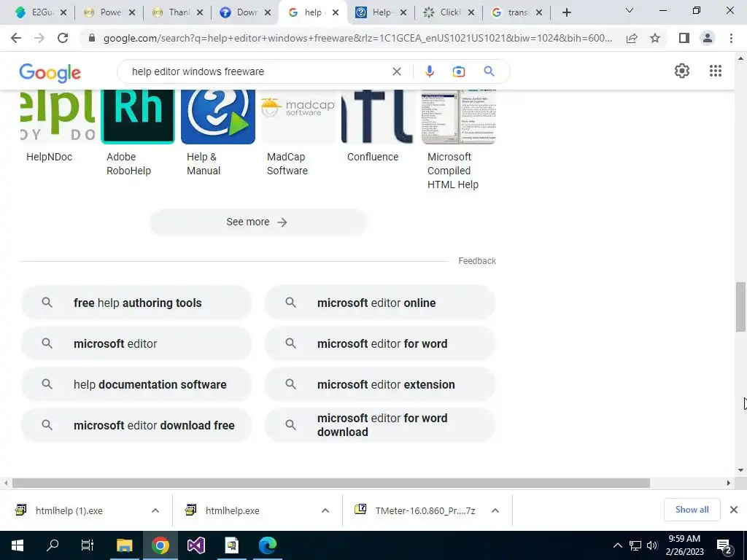Search 'microsoft editor extension' suggestion
The image size is (747, 560).
pos(380,384)
